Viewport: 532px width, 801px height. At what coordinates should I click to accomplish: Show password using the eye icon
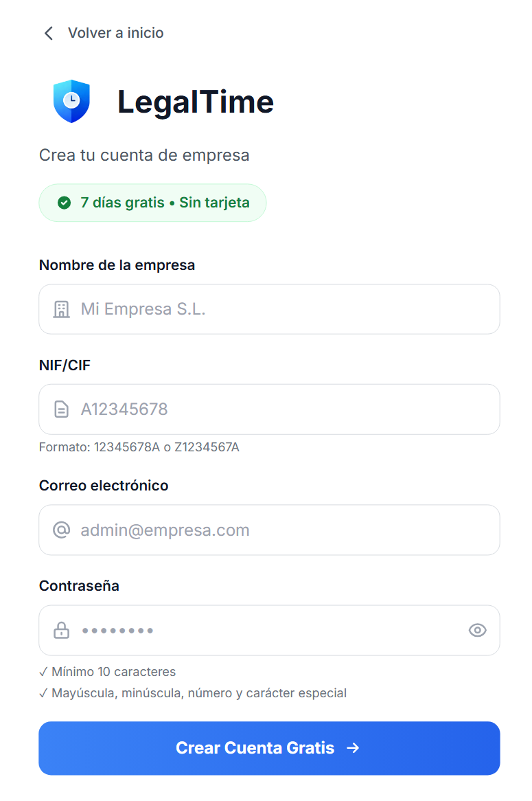[477, 631]
